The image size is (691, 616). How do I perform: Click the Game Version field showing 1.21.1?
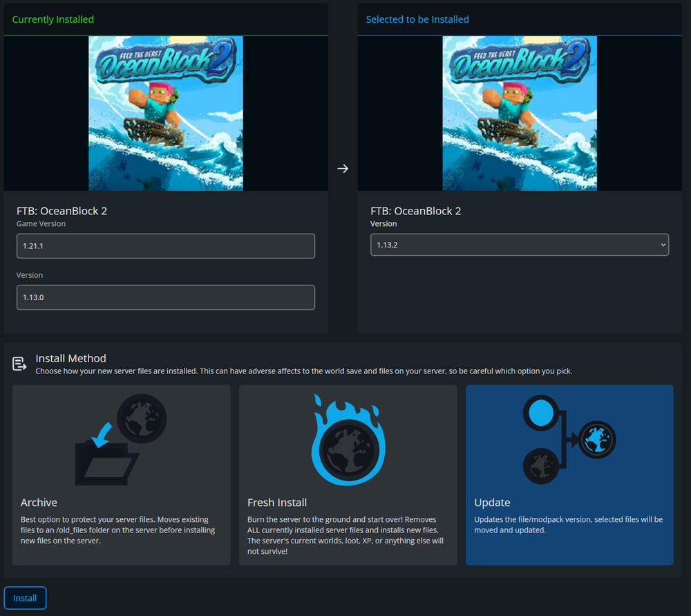coord(166,246)
